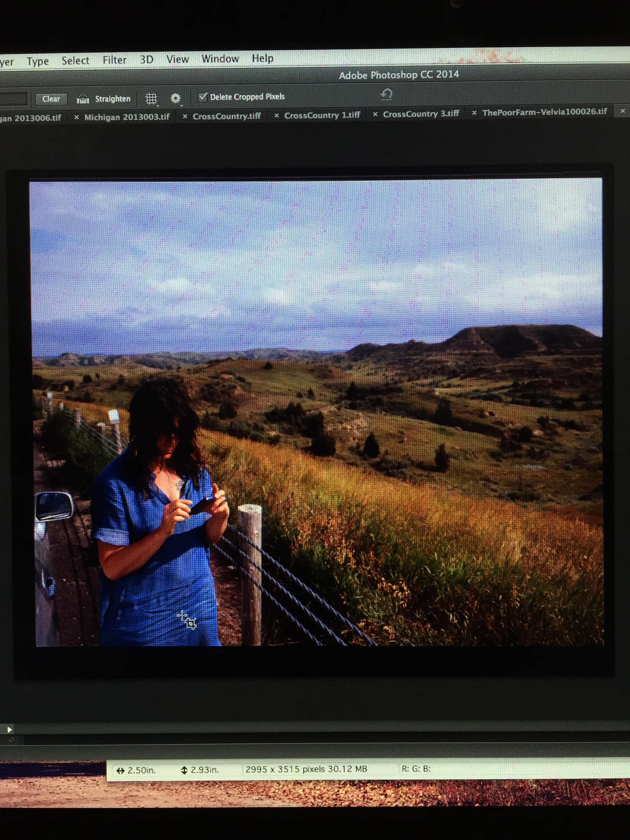
Task: Close the CrossCountry 3.tiff document tab
Action: click(375, 114)
